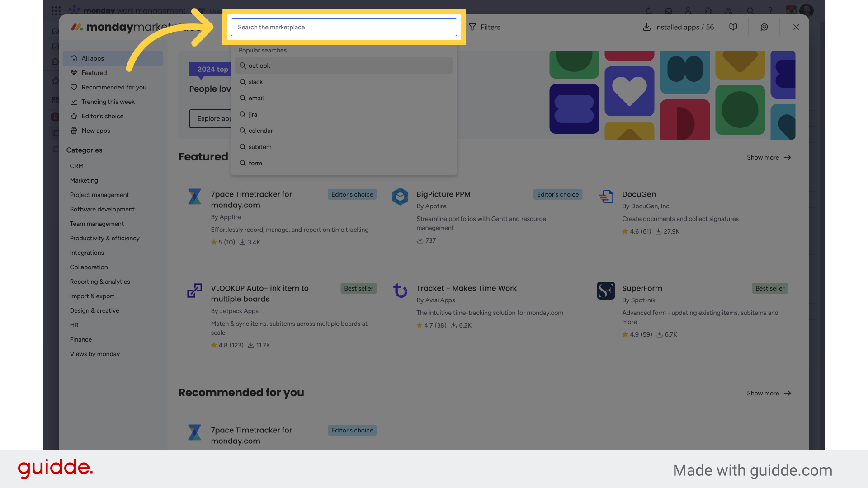
Task: Select the Collaboration category
Action: click(x=89, y=267)
